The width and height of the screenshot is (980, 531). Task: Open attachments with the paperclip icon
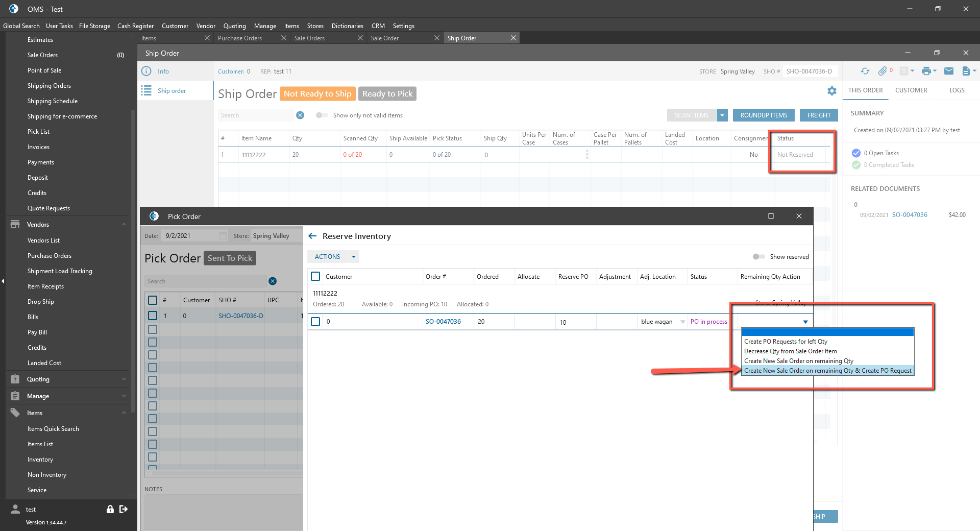[x=883, y=71]
